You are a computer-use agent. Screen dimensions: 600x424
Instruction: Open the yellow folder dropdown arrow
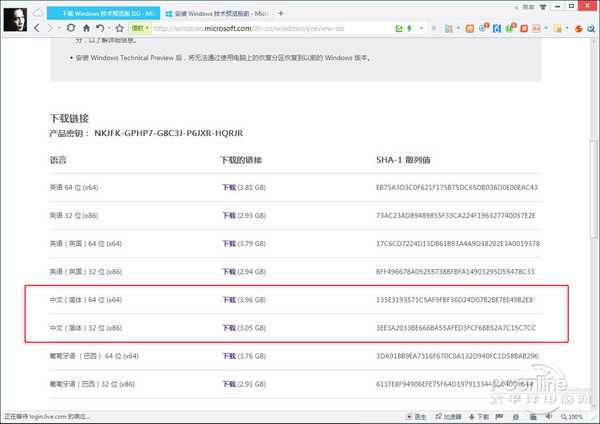pos(567,28)
